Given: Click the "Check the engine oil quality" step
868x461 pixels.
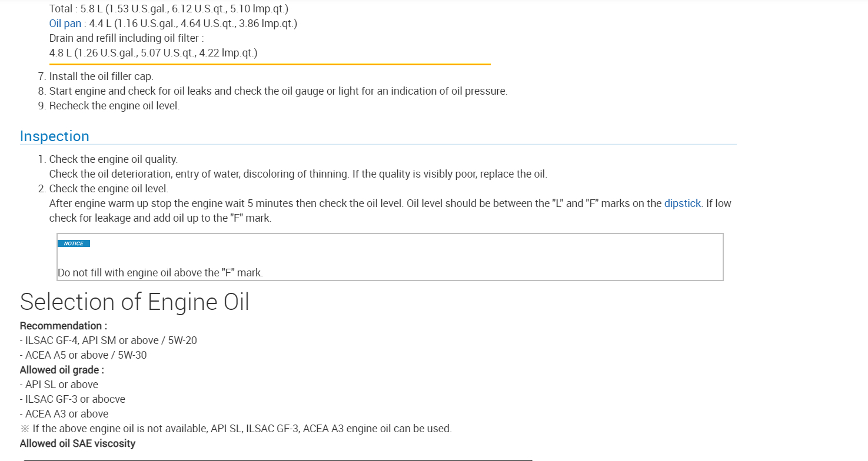Looking at the screenshot, I should (113, 159).
